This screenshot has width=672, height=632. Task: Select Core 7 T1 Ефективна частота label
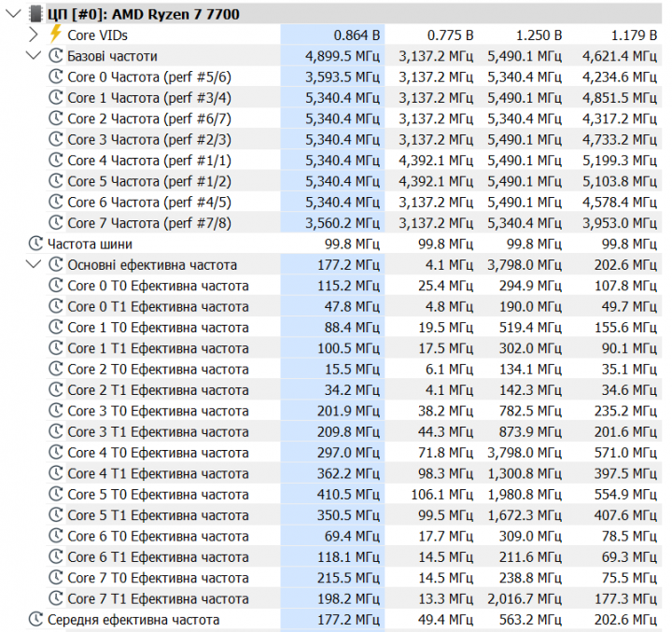click(x=158, y=598)
